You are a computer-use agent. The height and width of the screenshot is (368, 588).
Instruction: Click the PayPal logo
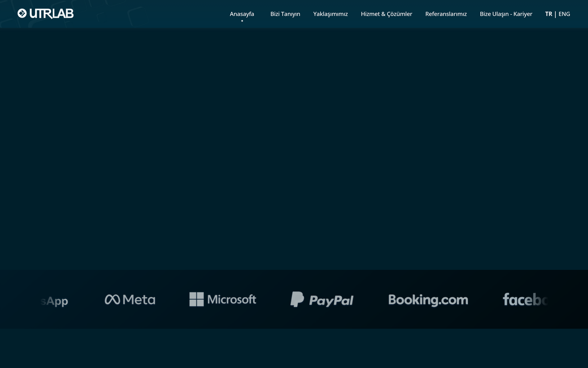point(322,300)
